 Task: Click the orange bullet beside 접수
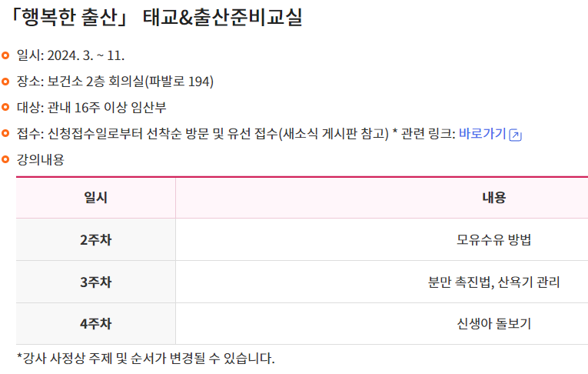[5, 133]
